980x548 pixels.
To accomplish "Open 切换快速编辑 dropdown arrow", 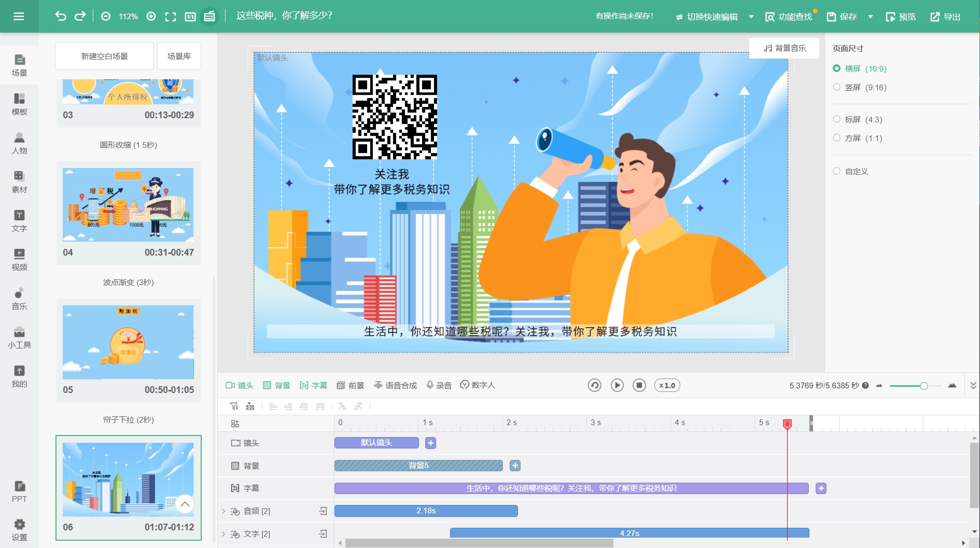I will point(751,17).
